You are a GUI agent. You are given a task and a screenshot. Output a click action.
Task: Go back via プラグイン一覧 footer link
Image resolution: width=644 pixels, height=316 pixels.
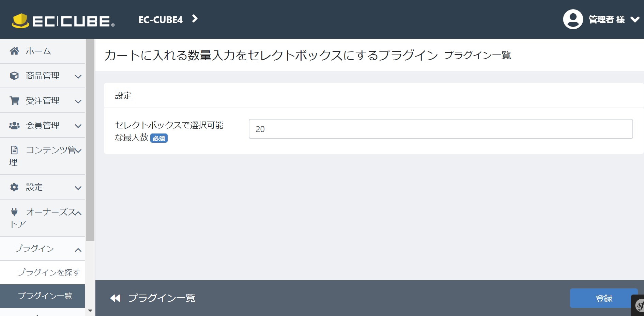point(153,298)
